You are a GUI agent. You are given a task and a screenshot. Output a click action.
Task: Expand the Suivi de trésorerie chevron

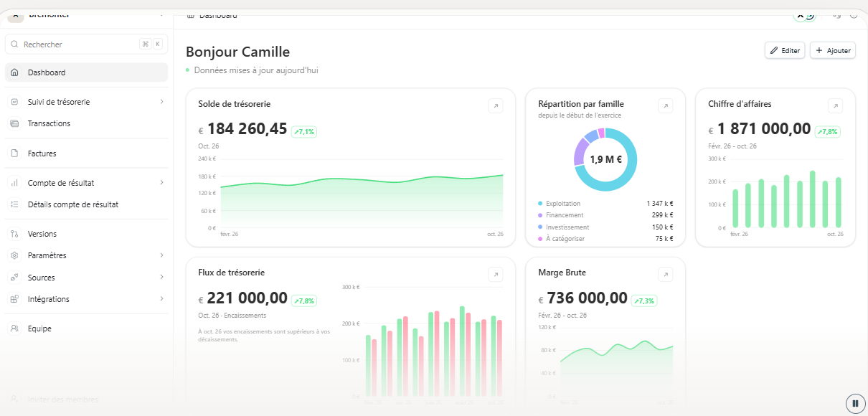pyautogui.click(x=161, y=102)
